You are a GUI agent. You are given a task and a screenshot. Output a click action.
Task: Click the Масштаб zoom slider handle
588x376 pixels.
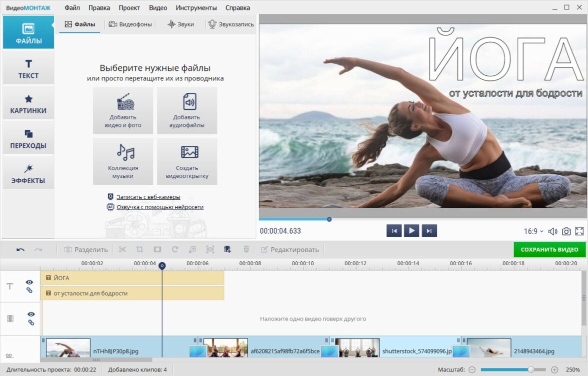[x=530, y=370]
